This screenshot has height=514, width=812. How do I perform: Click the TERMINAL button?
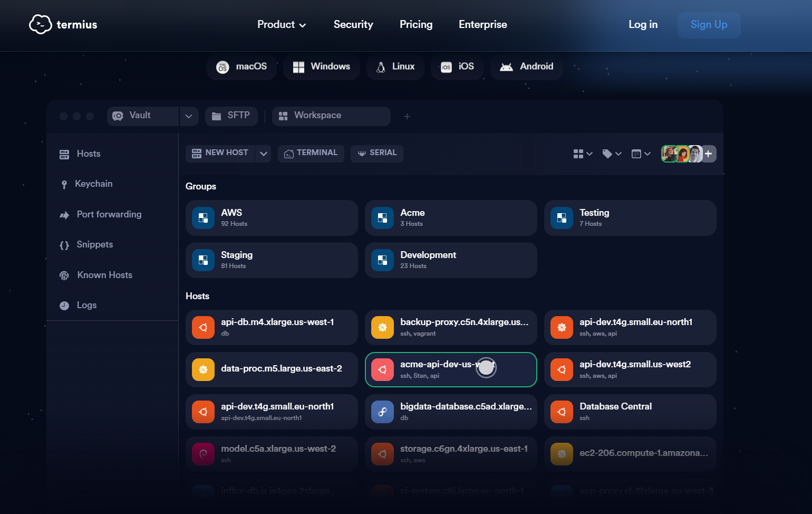coord(311,154)
